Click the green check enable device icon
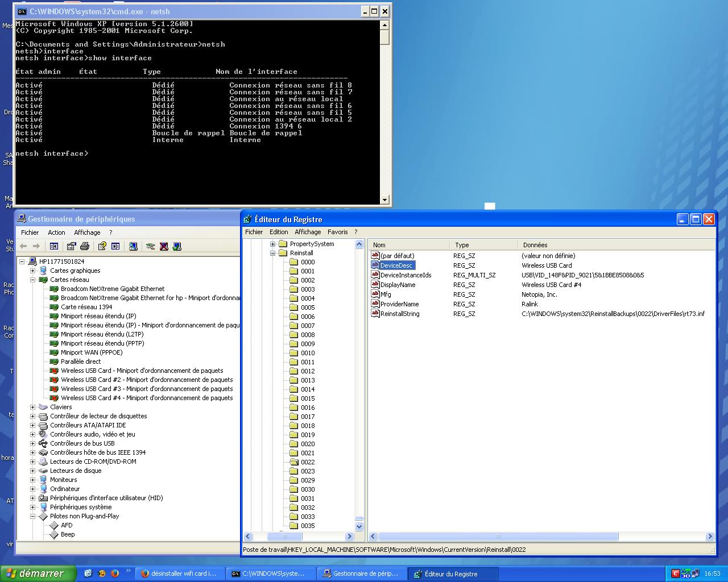728x582 pixels. [177, 246]
